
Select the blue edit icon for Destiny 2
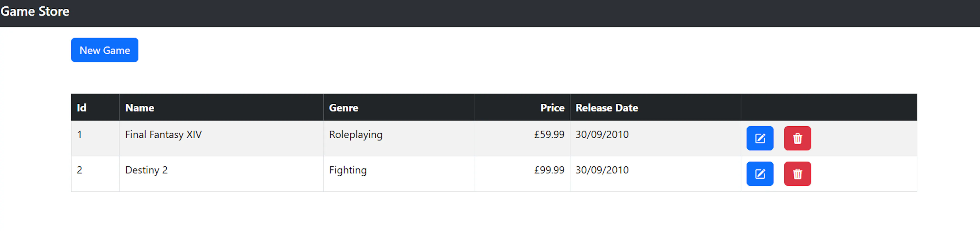[x=760, y=174]
